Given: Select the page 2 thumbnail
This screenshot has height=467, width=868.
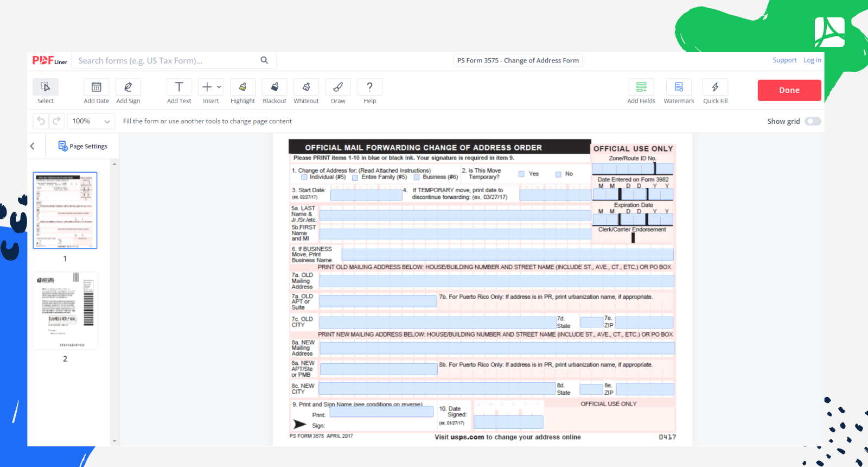Looking at the screenshot, I should point(65,311).
